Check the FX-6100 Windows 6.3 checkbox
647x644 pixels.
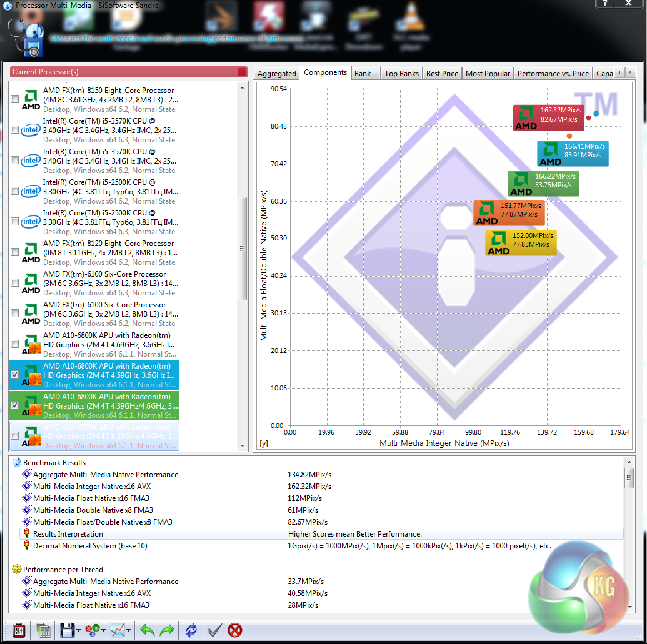pyautogui.click(x=15, y=282)
